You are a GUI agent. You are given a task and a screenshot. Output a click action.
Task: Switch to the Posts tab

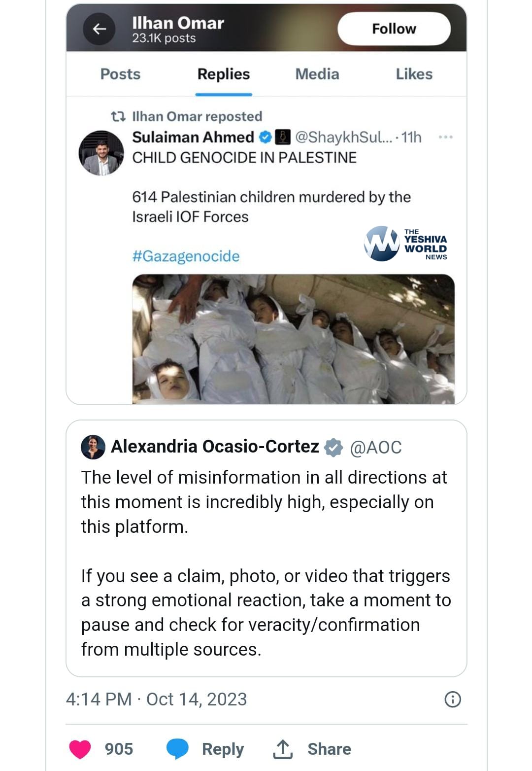coord(120,74)
